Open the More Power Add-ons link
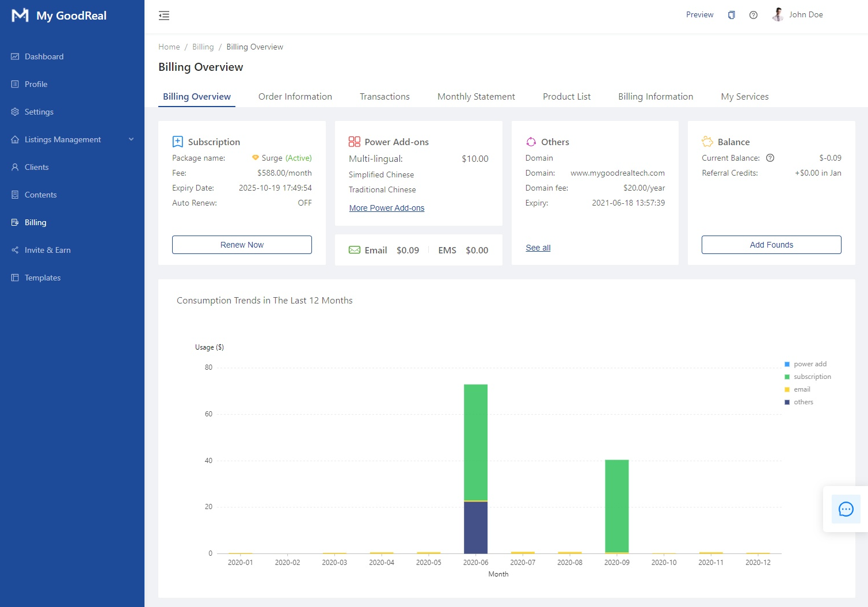Screen dimensions: 868x607 (x=386, y=208)
